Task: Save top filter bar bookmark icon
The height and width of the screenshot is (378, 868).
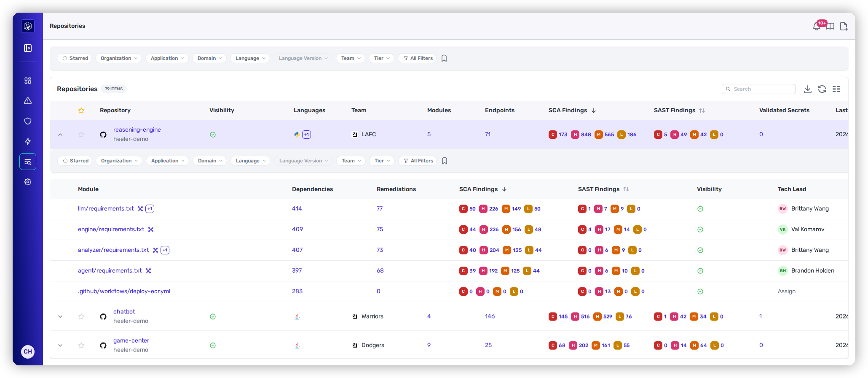Action: pos(444,58)
